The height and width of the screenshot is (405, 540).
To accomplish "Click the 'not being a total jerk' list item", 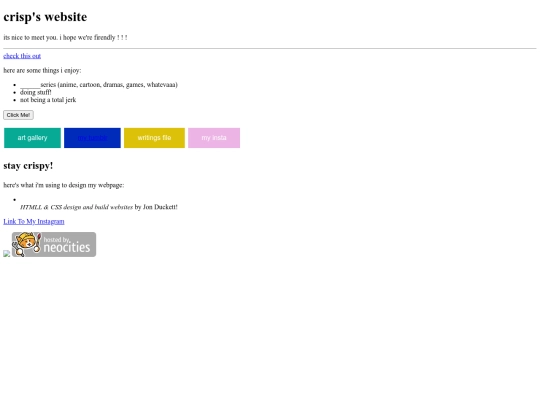I will pos(48,100).
